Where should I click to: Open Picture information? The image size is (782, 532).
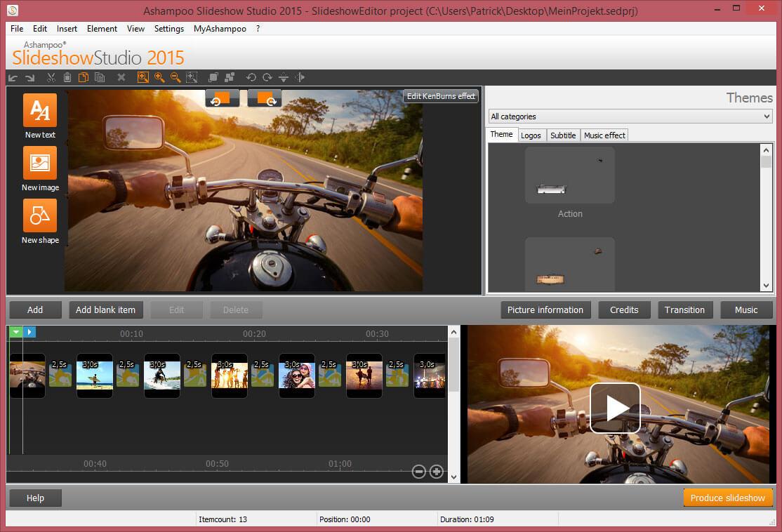coord(545,310)
